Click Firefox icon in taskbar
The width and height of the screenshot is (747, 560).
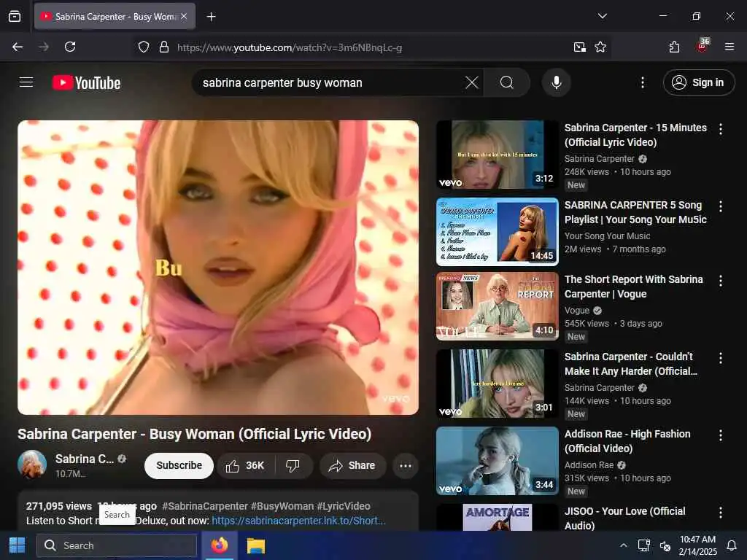pyautogui.click(x=219, y=545)
